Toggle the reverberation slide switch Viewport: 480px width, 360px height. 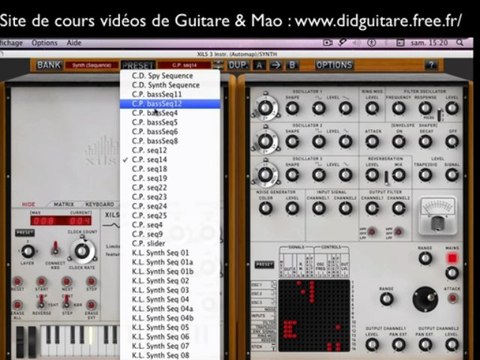[386, 178]
